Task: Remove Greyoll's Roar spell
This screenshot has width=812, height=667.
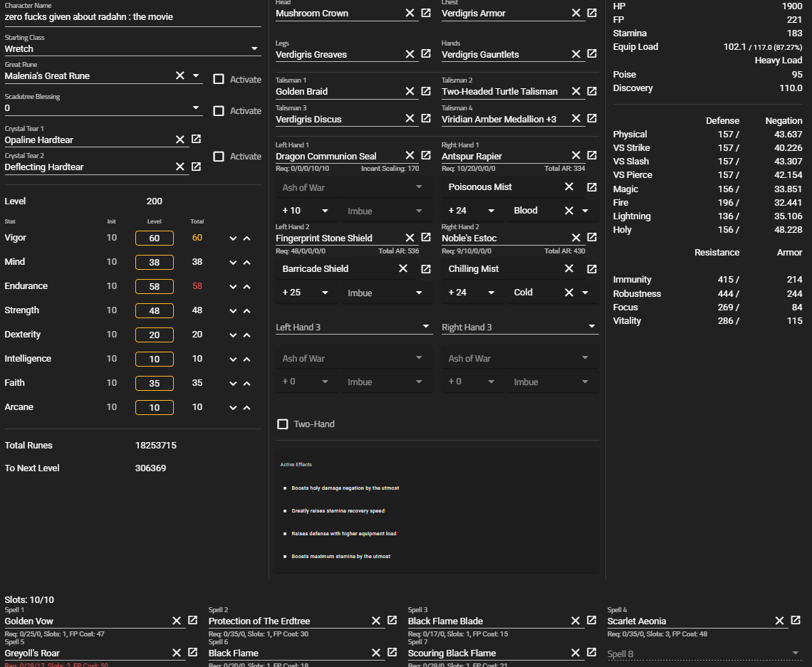Action: click(x=177, y=653)
